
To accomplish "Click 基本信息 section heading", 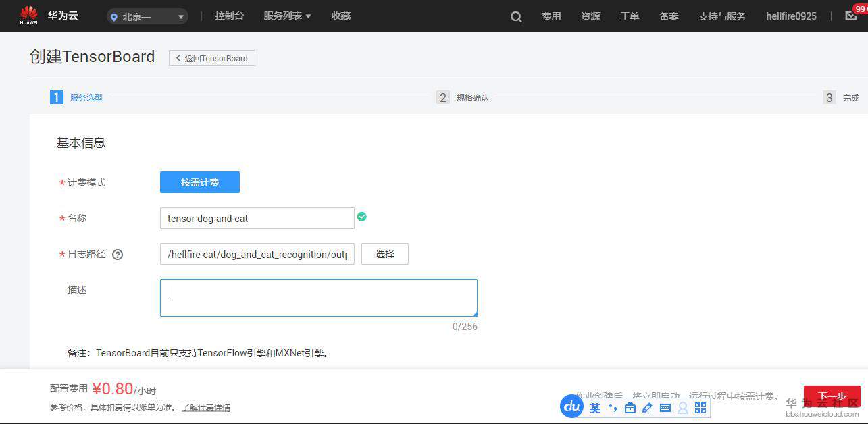I will (x=81, y=143).
